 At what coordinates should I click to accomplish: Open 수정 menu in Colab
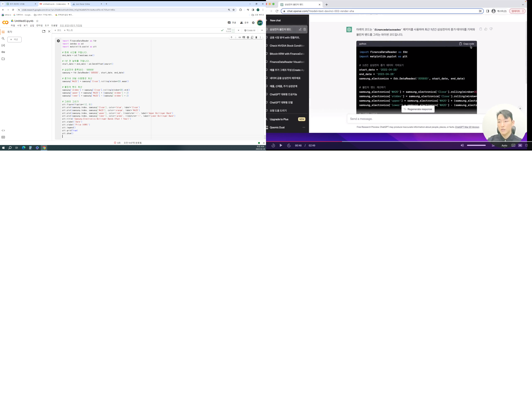pos(19,25)
